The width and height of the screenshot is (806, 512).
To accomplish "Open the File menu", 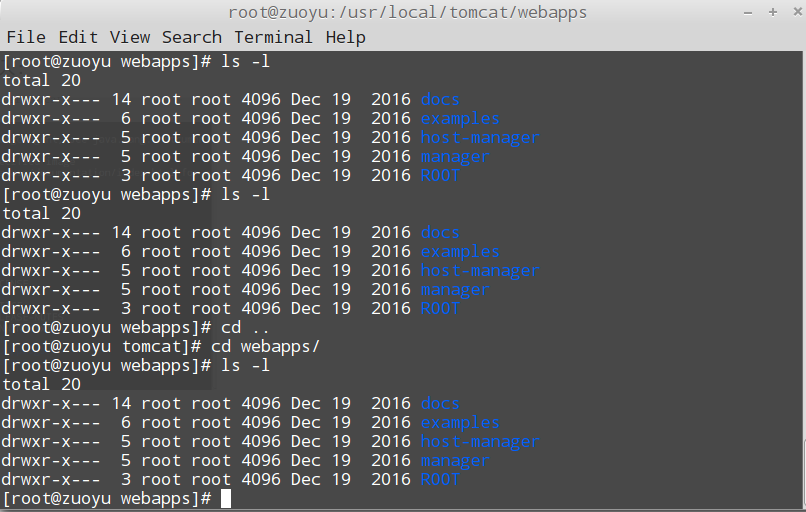I will tap(26, 37).
